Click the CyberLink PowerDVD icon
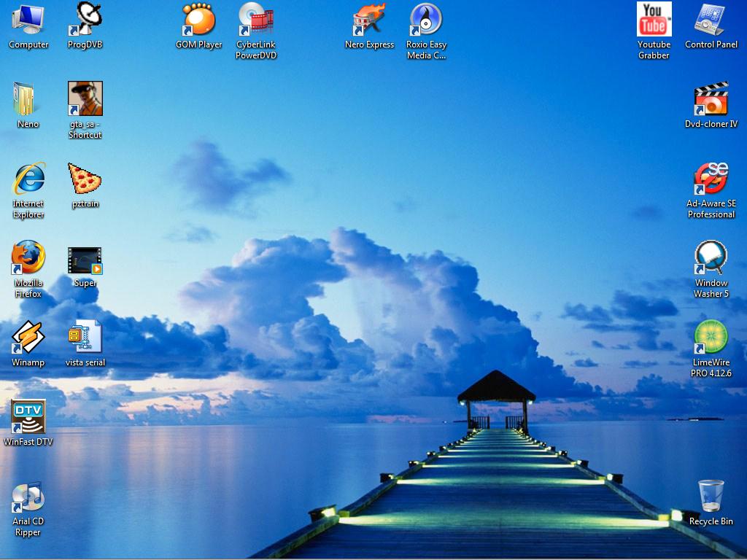 256,20
